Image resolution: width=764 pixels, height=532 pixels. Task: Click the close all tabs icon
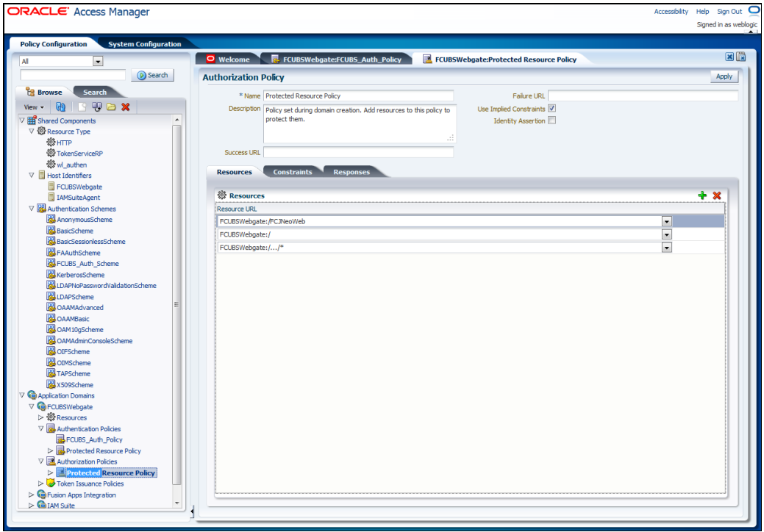[x=741, y=57]
